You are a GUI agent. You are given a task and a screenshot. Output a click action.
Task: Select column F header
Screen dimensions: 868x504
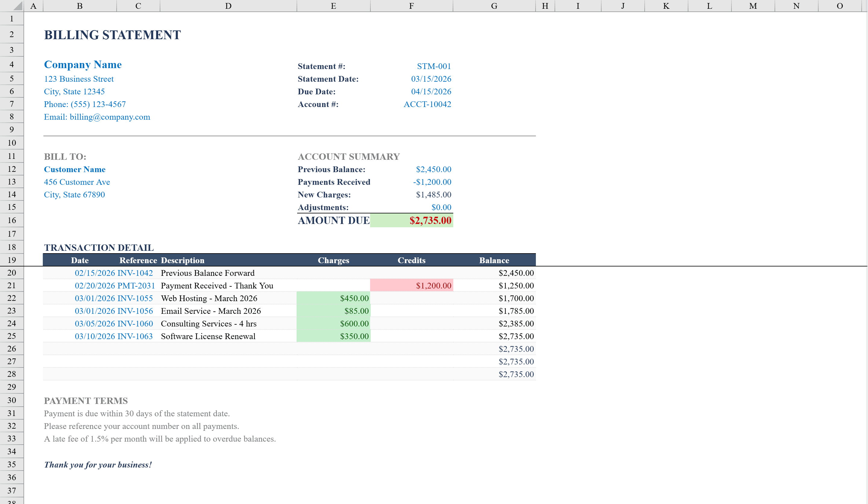click(x=411, y=5)
